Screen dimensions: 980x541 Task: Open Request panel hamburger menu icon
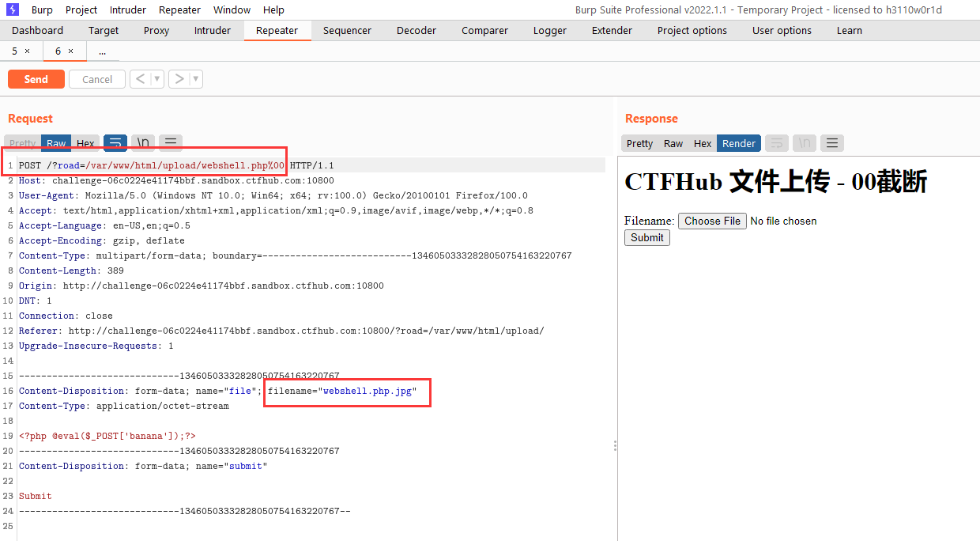point(171,143)
